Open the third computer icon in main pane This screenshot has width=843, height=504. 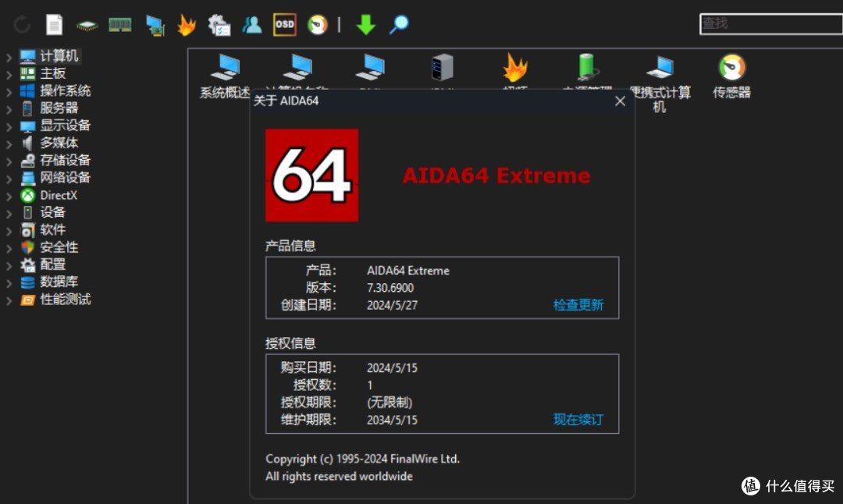(370, 68)
